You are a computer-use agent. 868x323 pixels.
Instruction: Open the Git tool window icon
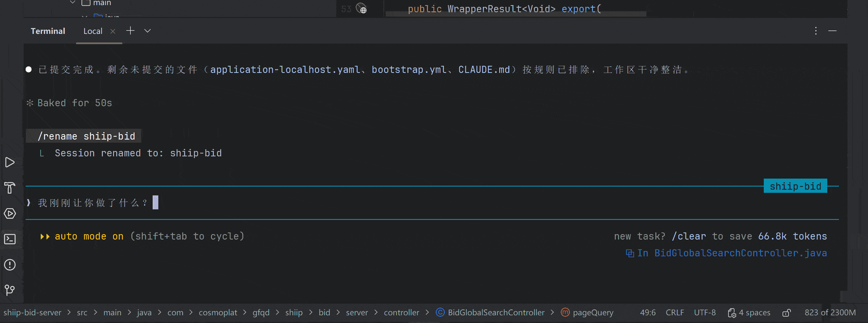10,290
